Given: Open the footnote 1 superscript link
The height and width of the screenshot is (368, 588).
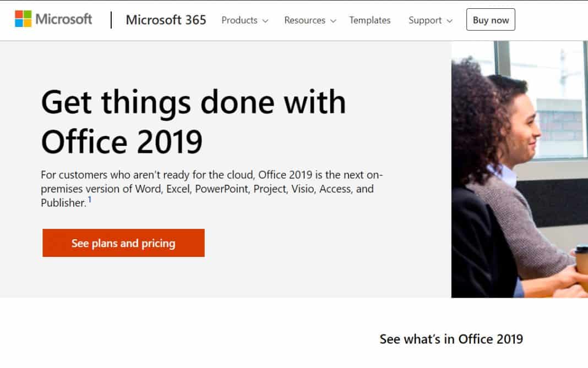Looking at the screenshot, I should [x=91, y=199].
